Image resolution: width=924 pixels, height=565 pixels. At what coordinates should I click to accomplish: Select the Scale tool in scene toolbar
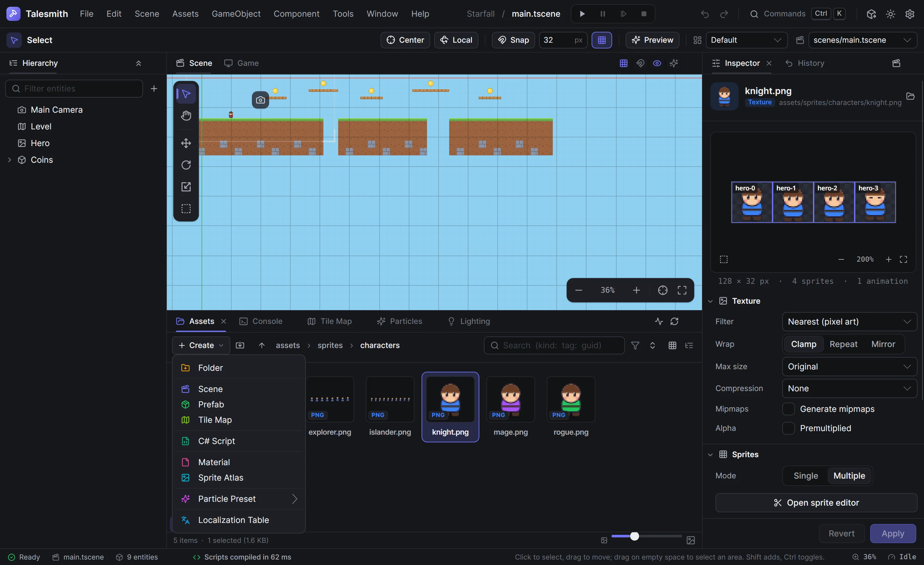click(x=186, y=187)
